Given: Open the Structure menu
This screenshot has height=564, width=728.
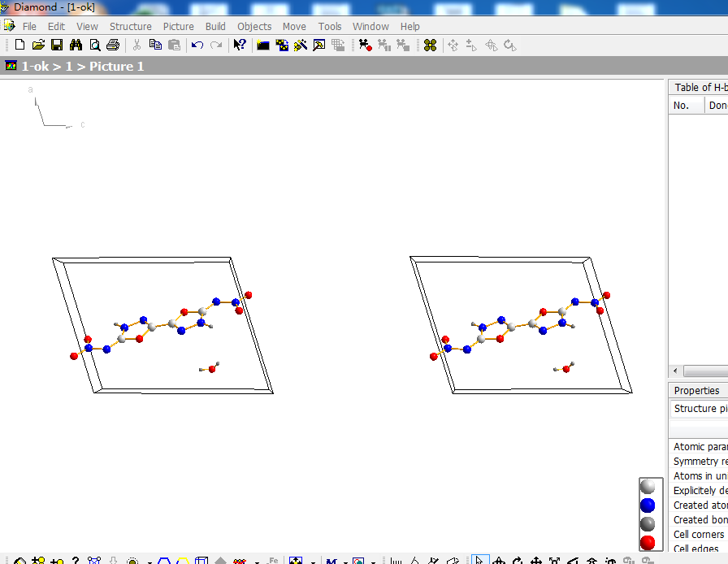Looking at the screenshot, I should click(131, 27).
